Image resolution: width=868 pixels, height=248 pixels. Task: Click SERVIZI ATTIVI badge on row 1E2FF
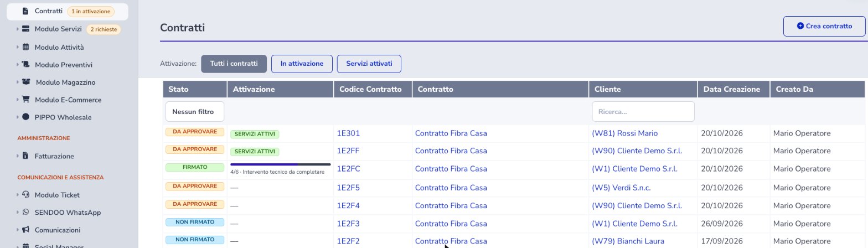pyautogui.click(x=255, y=152)
